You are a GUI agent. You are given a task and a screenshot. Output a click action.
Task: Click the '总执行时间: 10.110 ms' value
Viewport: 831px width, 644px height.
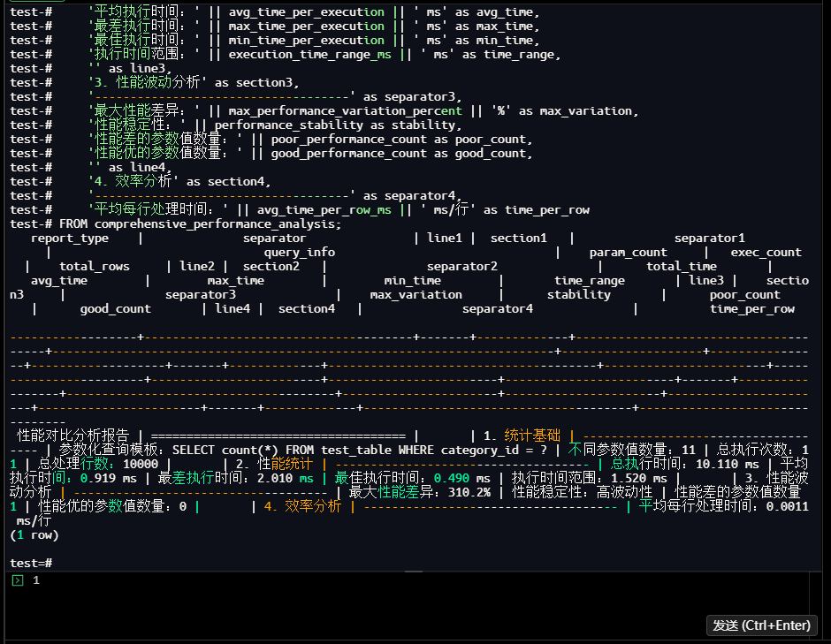click(685, 464)
